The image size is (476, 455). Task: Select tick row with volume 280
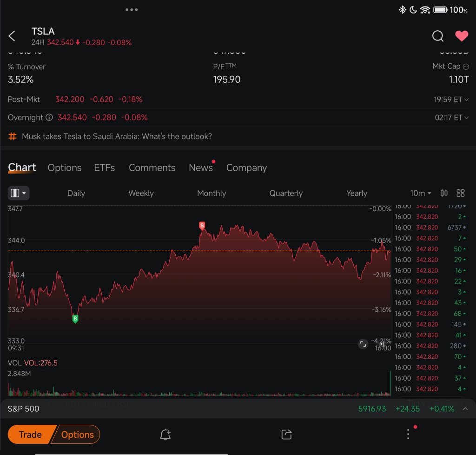pos(430,346)
